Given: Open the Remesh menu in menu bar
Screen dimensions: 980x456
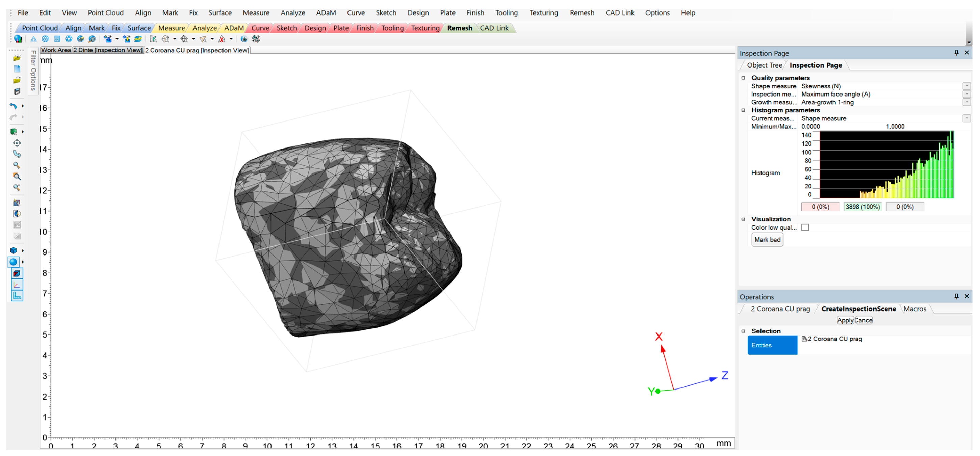Looking at the screenshot, I should (x=582, y=12).
